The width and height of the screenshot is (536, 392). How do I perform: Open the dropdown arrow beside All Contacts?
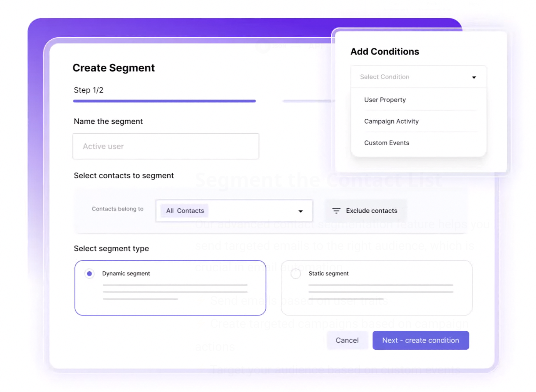[x=300, y=211]
